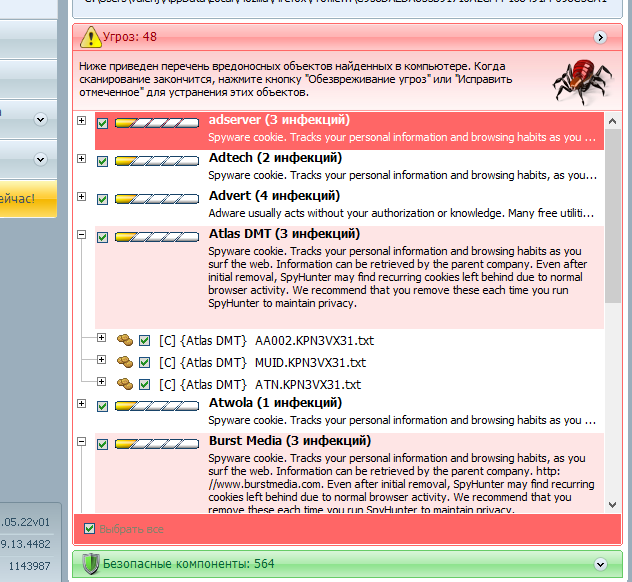The height and width of the screenshot is (582, 632).
Task: Click the 9.13.4482 version text
Action: click(x=25, y=544)
